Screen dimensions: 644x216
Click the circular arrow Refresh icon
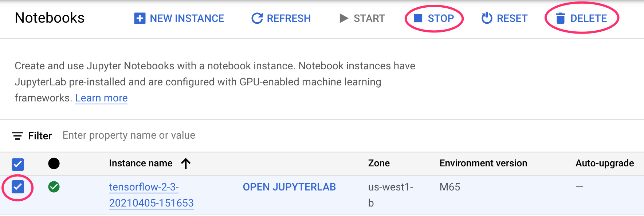pos(257,18)
